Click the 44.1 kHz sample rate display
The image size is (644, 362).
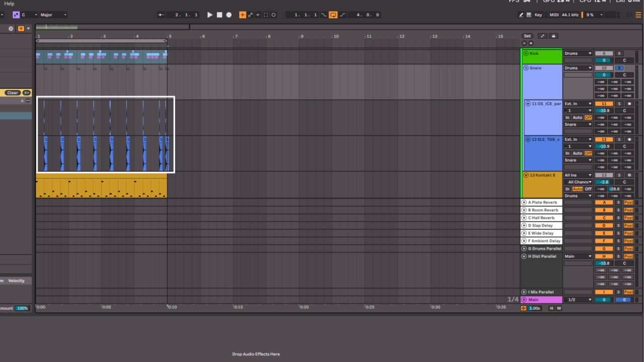(x=570, y=15)
